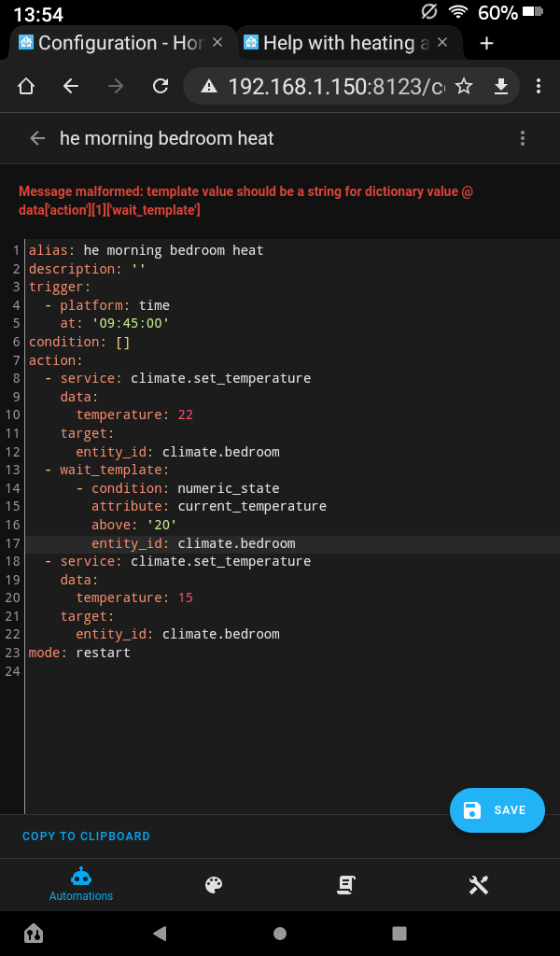Select COPY TO CLIPBOARD

pyautogui.click(x=86, y=836)
